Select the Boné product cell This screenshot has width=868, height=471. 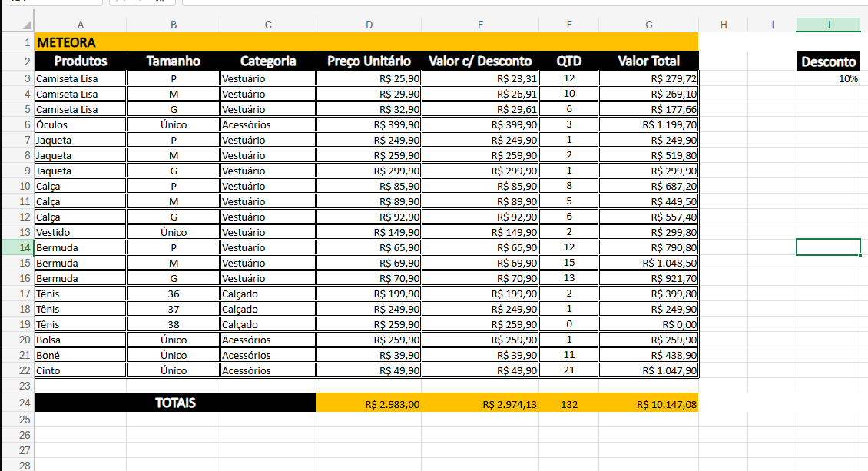point(80,355)
